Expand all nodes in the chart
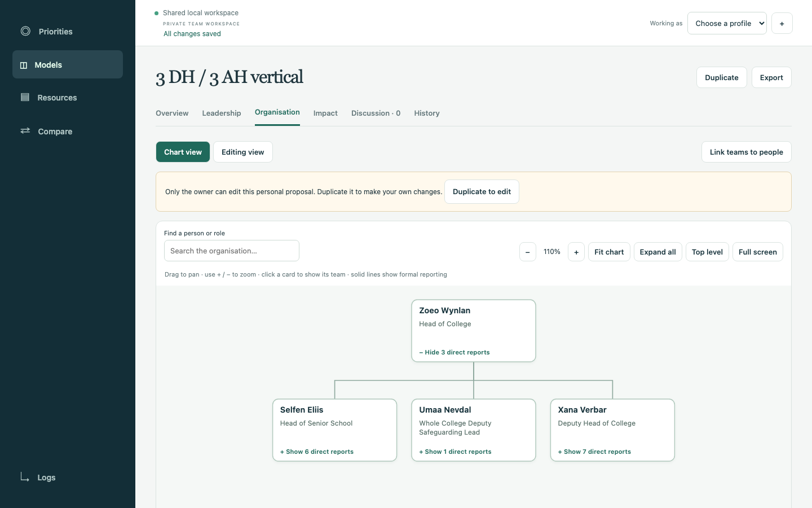The width and height of the screenshot is (812, 508). 657,252
